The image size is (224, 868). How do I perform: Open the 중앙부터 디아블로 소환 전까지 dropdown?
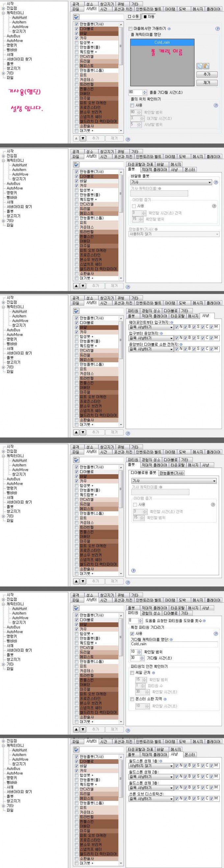[x=171, y=349]
